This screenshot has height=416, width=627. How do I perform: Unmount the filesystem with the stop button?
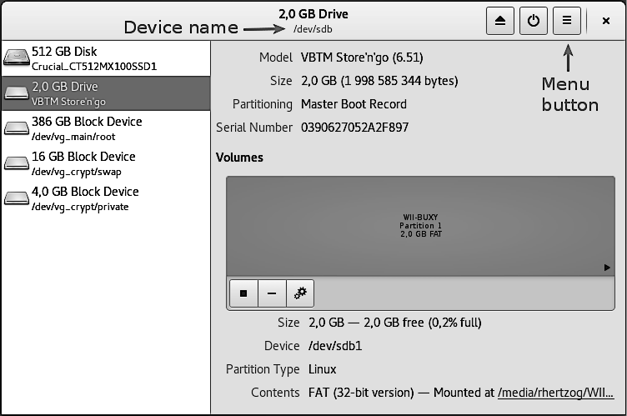click(x=243, y=294)
